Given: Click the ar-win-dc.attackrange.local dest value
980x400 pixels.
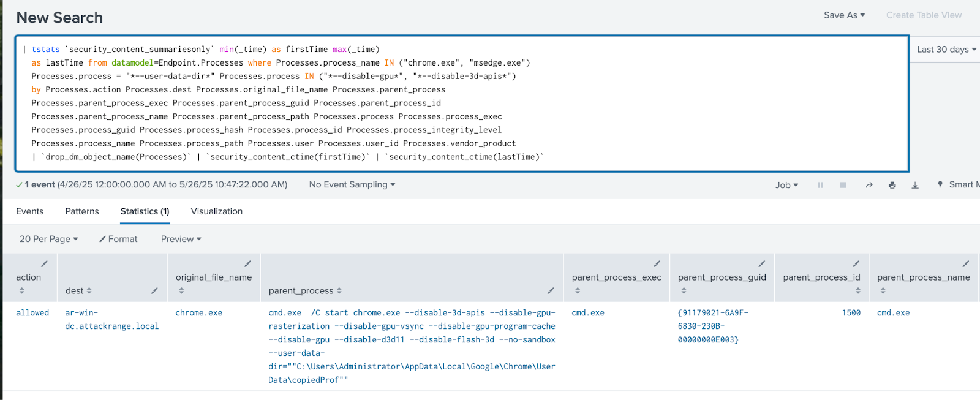Looking at the screenshot, I should point(112,320).
